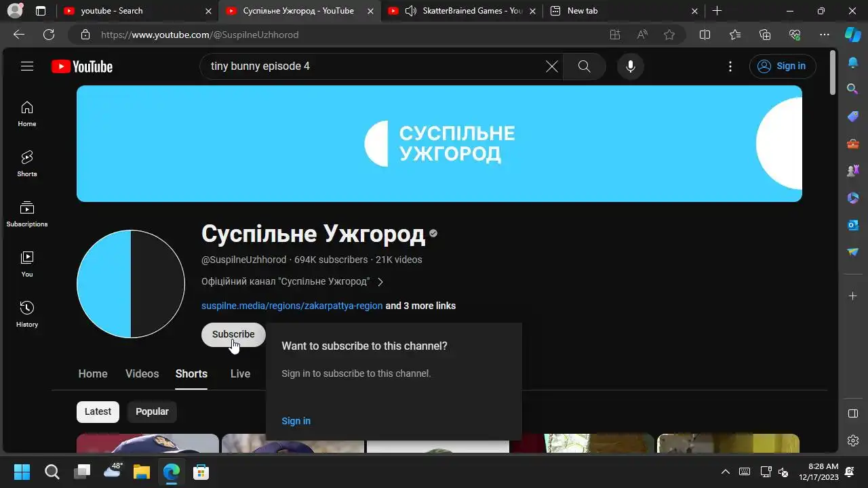This screenshot has height=488, width=868.
Task: Refresh the page
Action: pyautogui.click(x=49, y=35)
